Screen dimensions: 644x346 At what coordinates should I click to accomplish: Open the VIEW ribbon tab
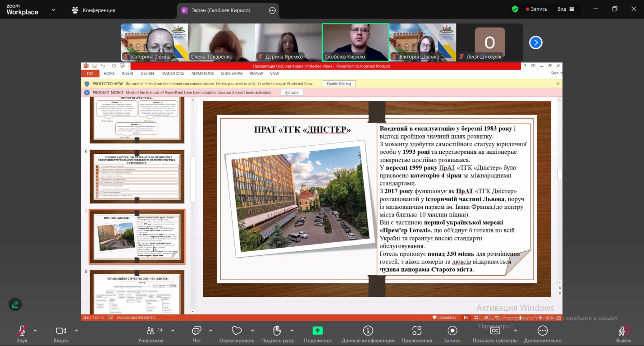[x=274, y=74]
